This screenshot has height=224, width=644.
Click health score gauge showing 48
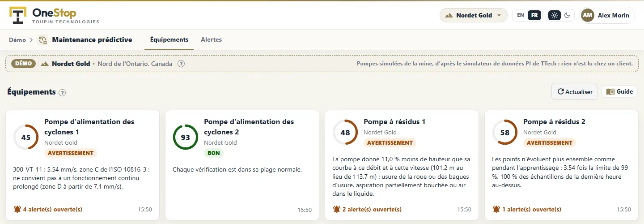[345, 132]
